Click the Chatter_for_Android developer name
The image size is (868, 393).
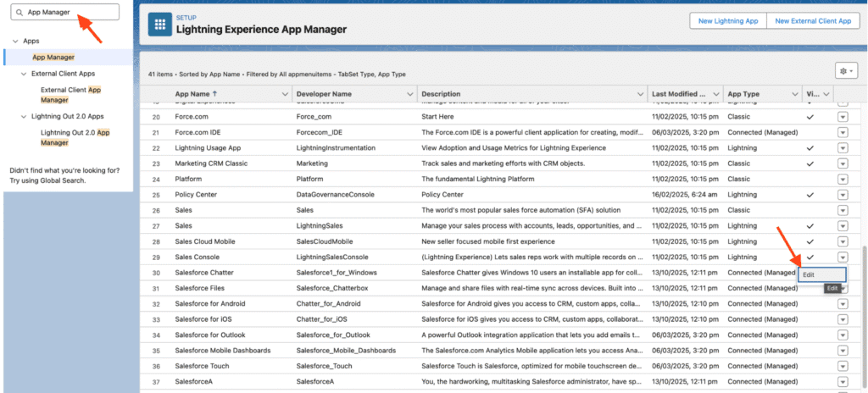[328, 304]
